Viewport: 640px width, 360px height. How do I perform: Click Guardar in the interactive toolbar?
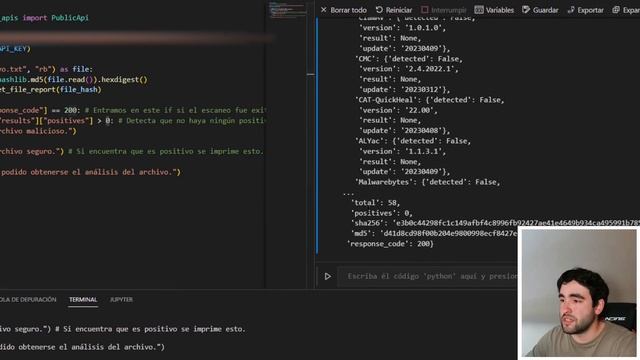[540, 10]
